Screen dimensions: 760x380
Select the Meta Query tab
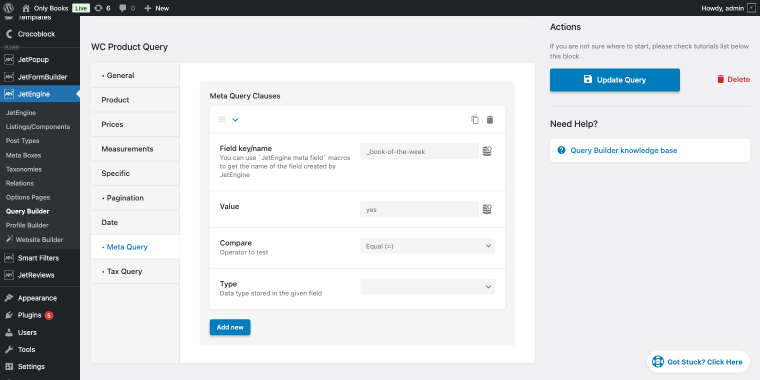click(x=135, y=247)
